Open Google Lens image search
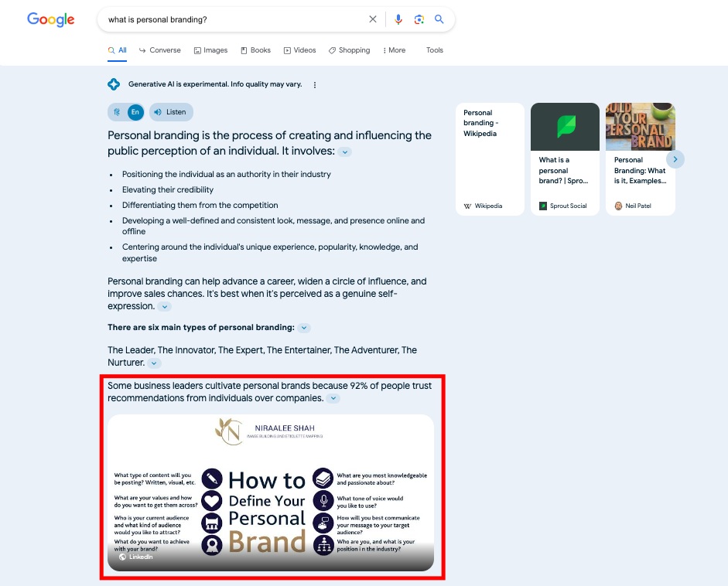 point(419,19)
